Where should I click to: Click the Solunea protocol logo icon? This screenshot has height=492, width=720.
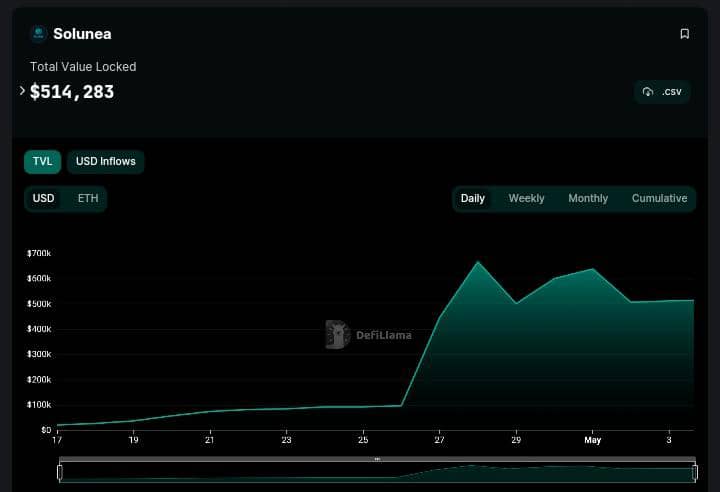tap(39, 34)
